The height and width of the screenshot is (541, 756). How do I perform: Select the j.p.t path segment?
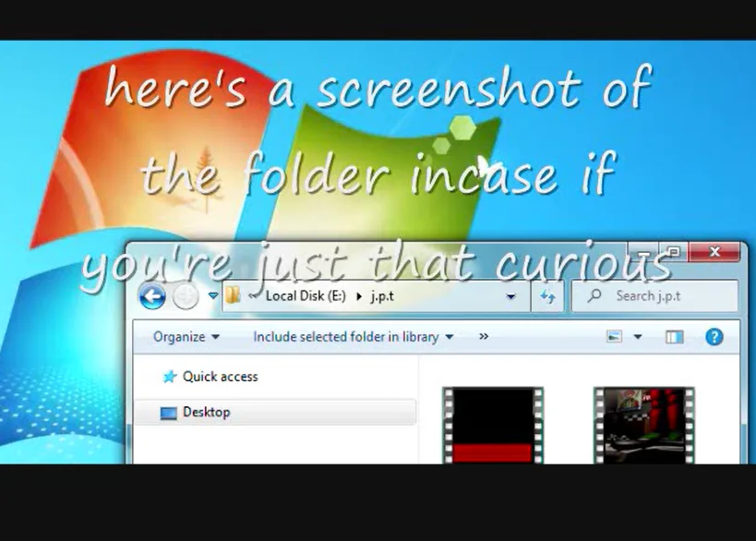pyautogui.click(x=382, y=296)
